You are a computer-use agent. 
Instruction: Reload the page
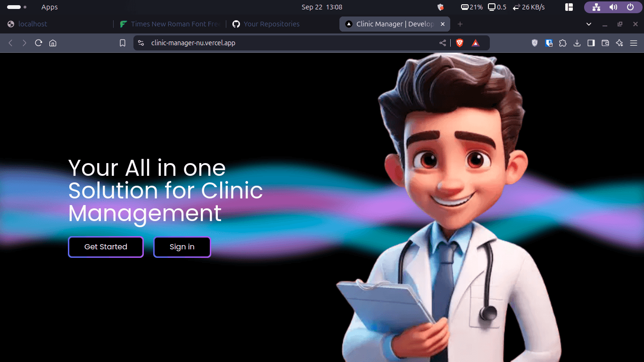click(x=39, y=43)
